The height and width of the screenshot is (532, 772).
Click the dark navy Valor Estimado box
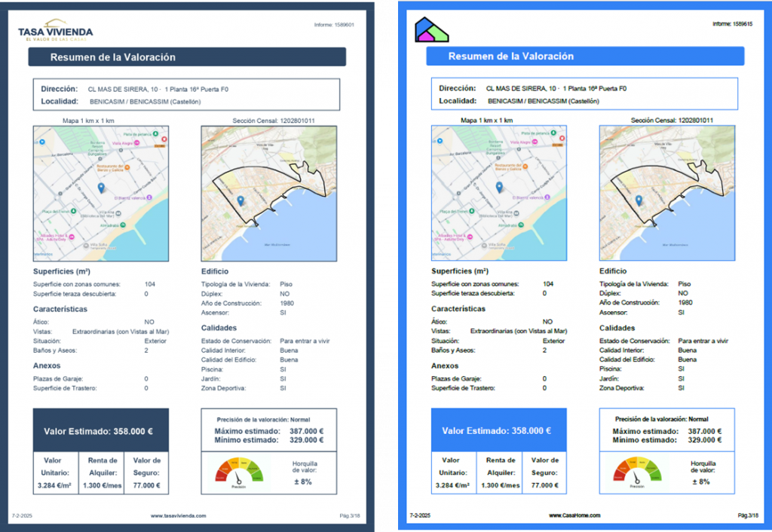pyautogui.click(x=100, y=432)
